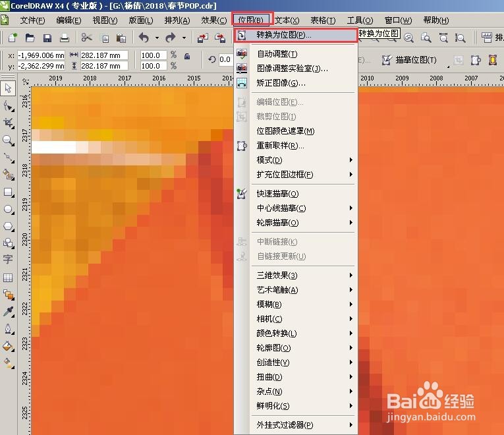Open the 编辑(E) menu
504x435 pixels.
[69, 20]
